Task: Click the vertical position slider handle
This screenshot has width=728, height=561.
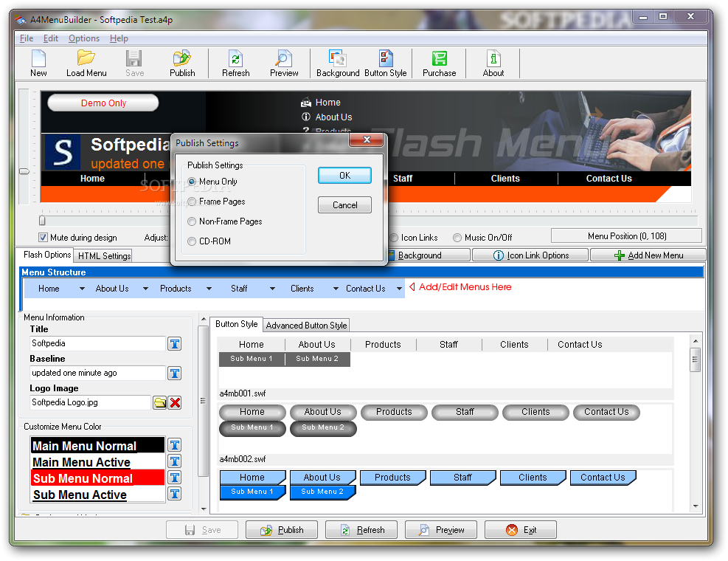Action: coord(24,171)
